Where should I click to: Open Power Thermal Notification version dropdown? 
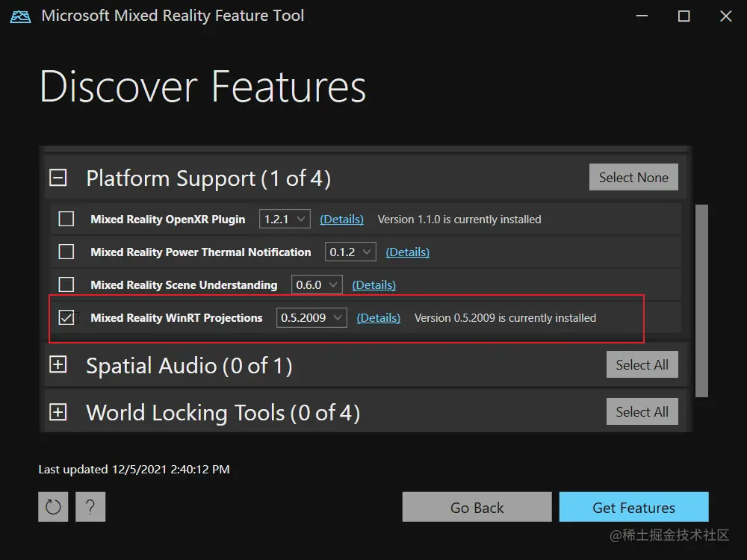coord(350,252)
